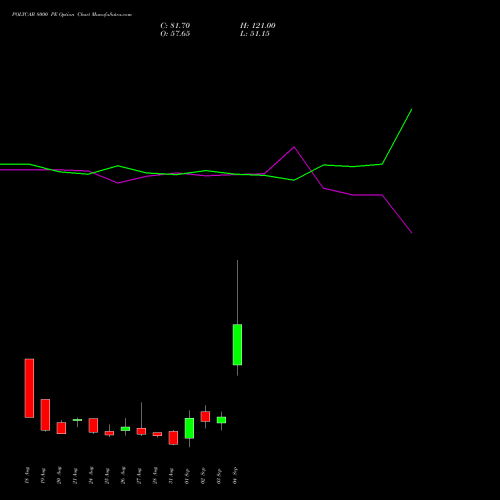The height and width of the screenshot is (500, 500).
Task: Select the small green candle for 03 Sep
Action: click(x=221, y=420)
